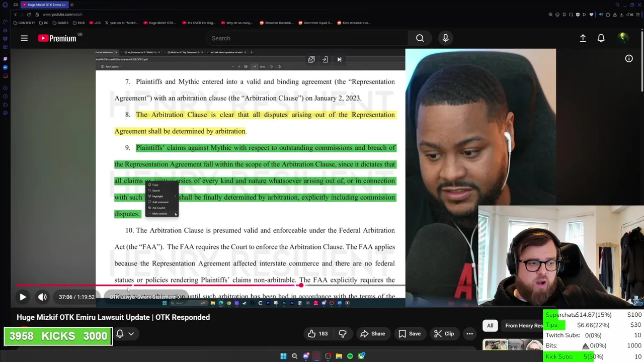Type in the YouTube Search field
The image size is (644, 362).
(x=307, y=38)
